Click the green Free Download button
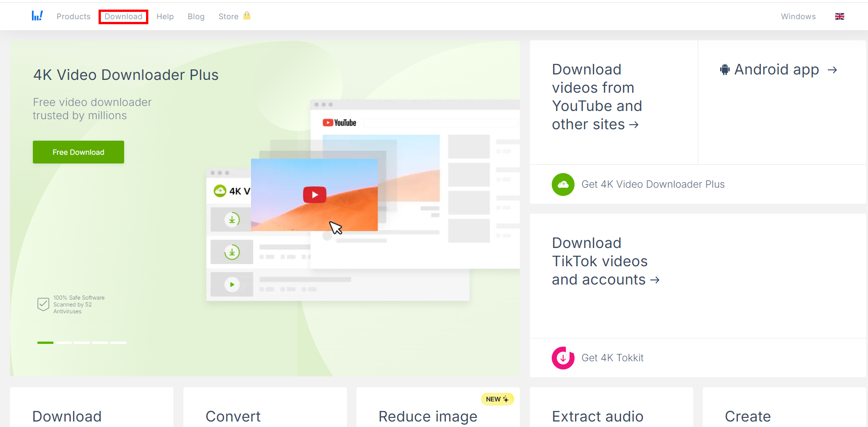The width and height of the screenshot is (868, 427). [78, 152]
